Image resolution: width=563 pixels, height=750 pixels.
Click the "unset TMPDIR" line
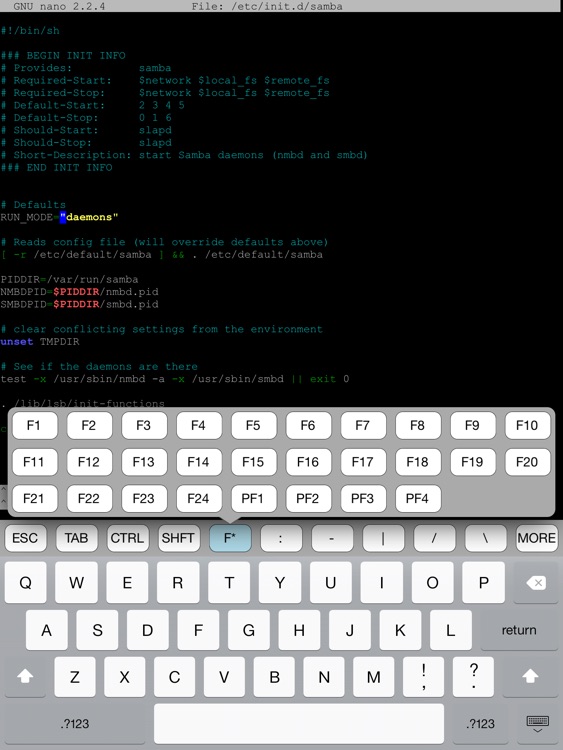(40, 342)
